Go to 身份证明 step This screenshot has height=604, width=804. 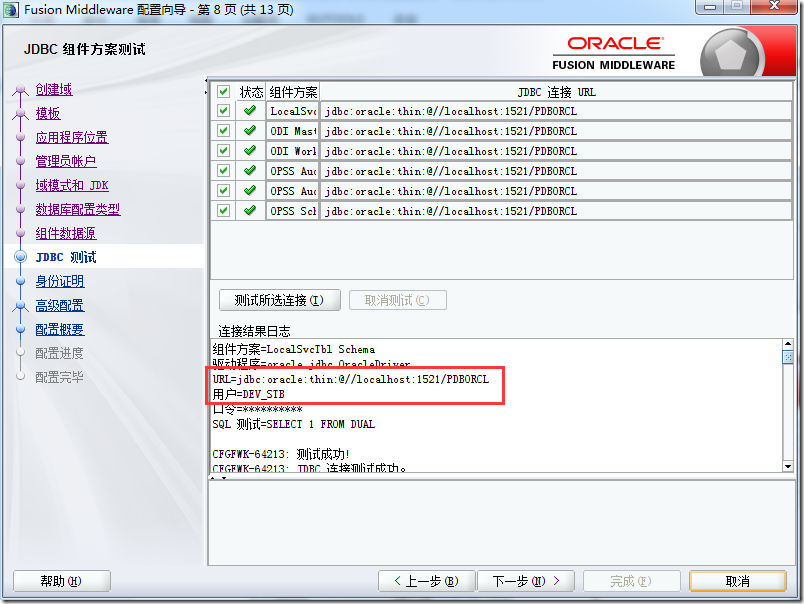click(60, 281)
